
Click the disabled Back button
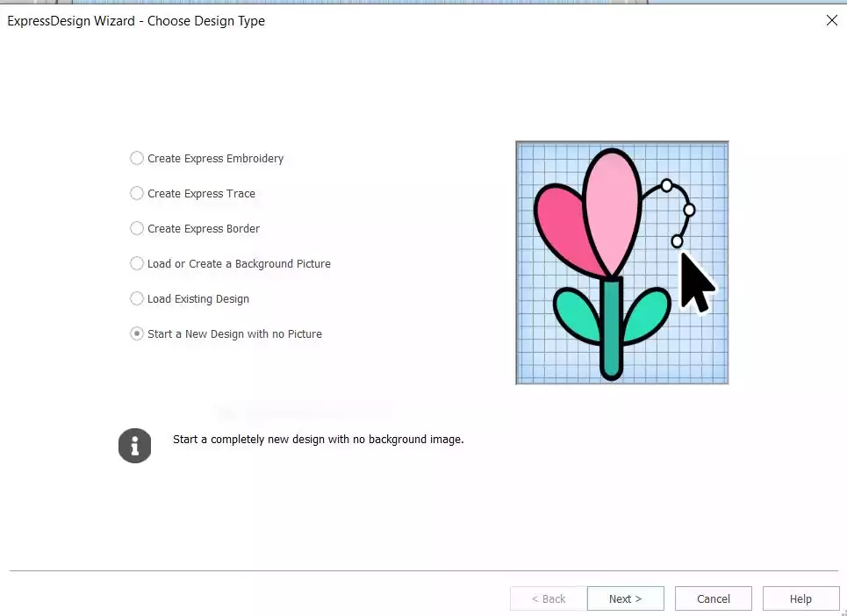(549, 598)
